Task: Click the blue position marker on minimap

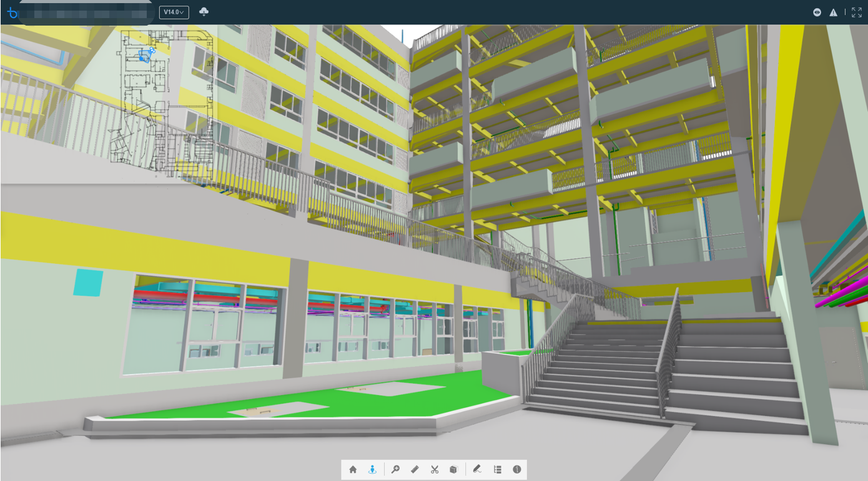Action: [x=147, y=55]
